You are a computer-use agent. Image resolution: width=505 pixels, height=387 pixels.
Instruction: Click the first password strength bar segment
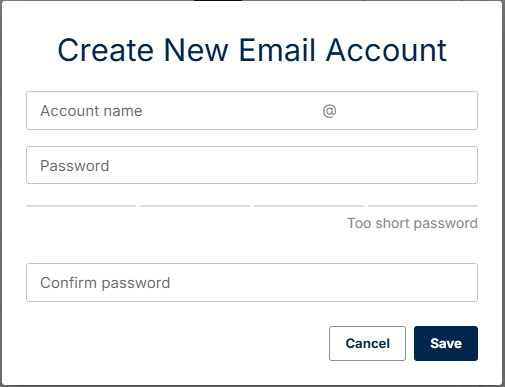click(81, 206)
